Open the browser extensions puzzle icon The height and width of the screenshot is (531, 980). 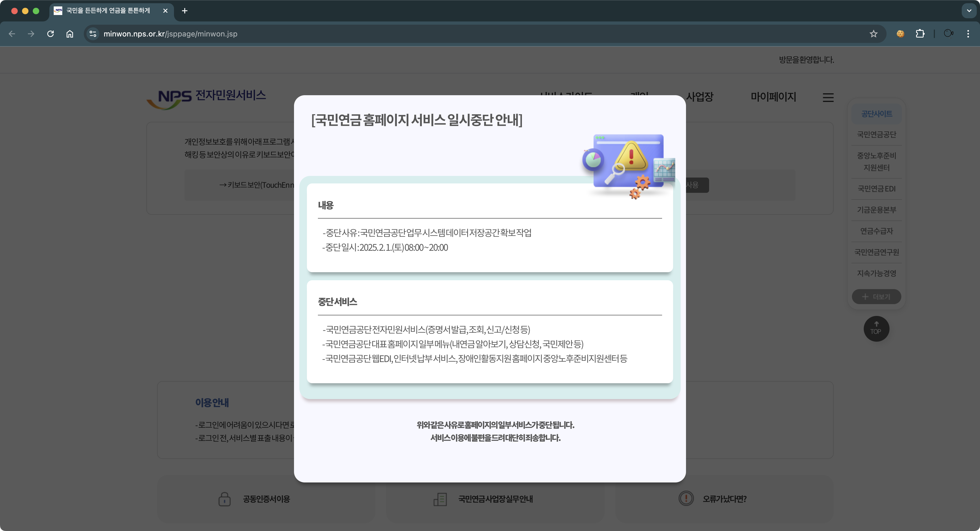(920, 34)
